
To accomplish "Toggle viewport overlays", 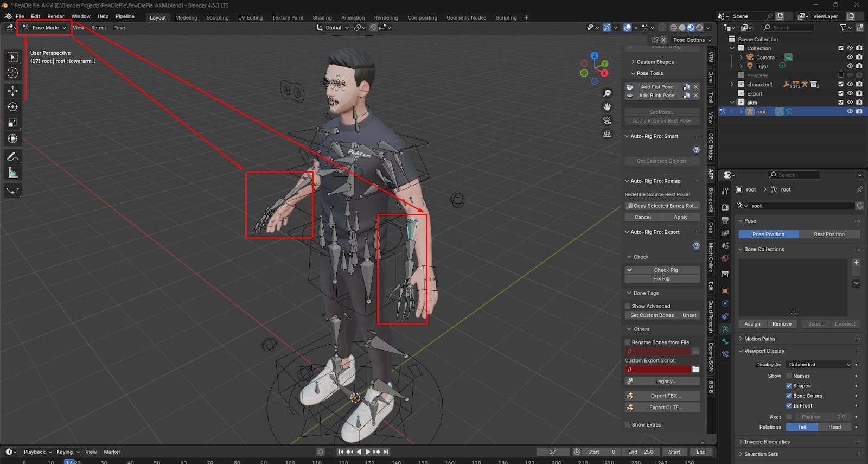I will (628, 28).
